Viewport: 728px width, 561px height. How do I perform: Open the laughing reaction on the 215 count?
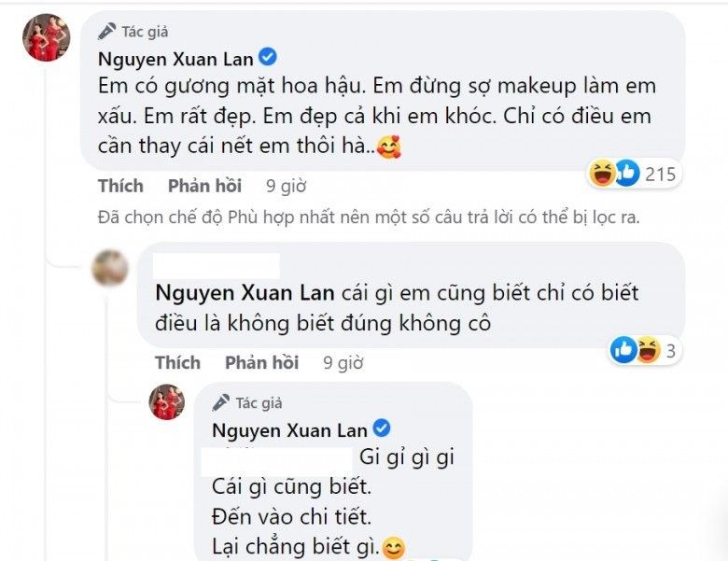tap(602, 173)
